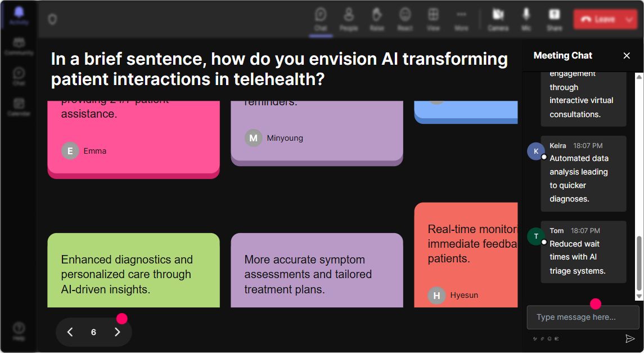Click Hyesun's H avatar
This screenshot has width=644, height=353.
click(436, 296)
